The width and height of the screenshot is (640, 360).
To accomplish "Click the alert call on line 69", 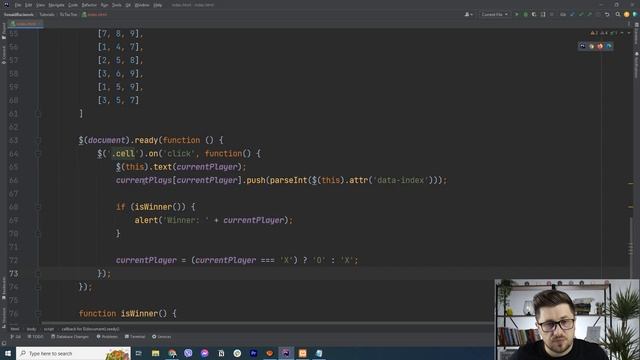I will 146,220.
